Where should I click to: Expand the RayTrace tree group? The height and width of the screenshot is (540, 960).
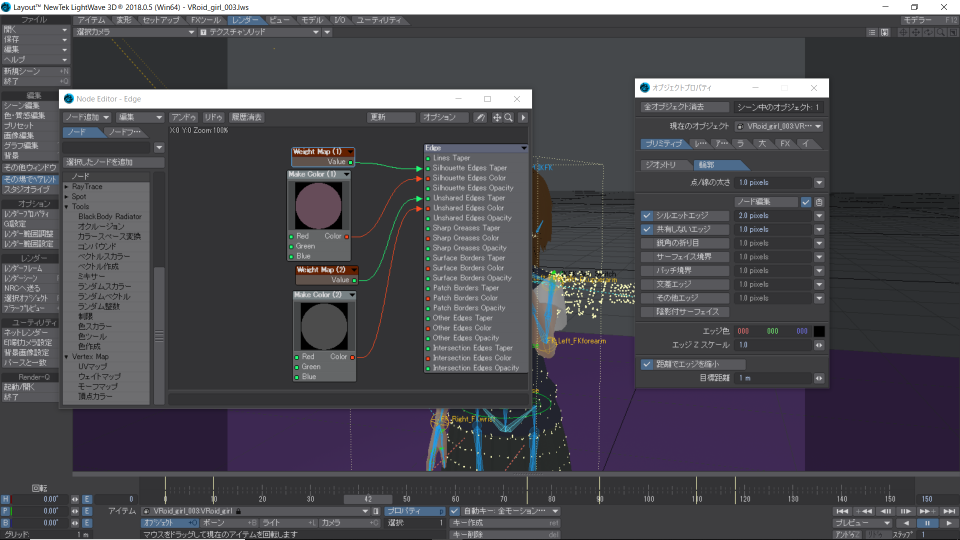click(67, 187)
